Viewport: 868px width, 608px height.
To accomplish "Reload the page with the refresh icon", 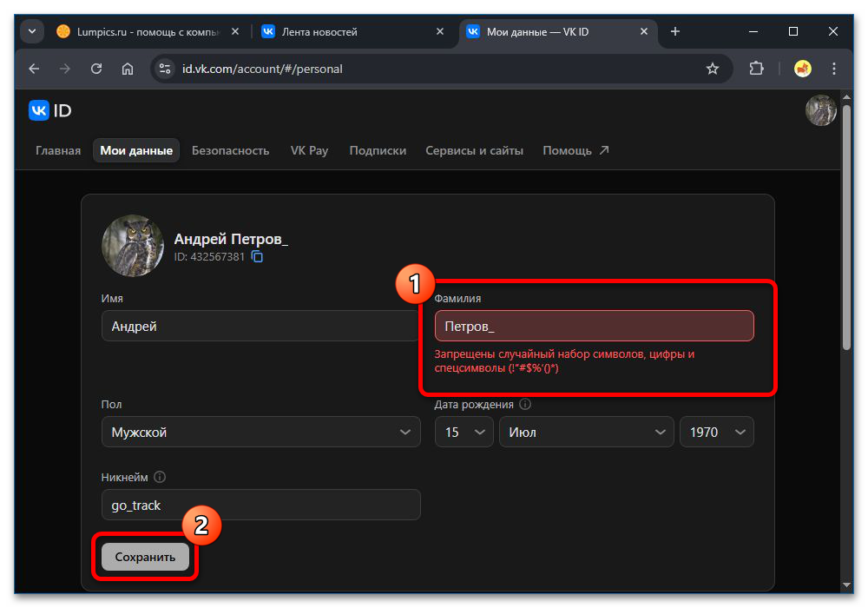I will (96, 69).
